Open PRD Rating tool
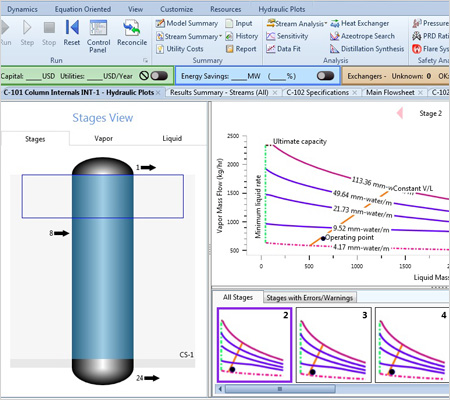The height and width of the screenshot is (400, 450). [431, 36]
